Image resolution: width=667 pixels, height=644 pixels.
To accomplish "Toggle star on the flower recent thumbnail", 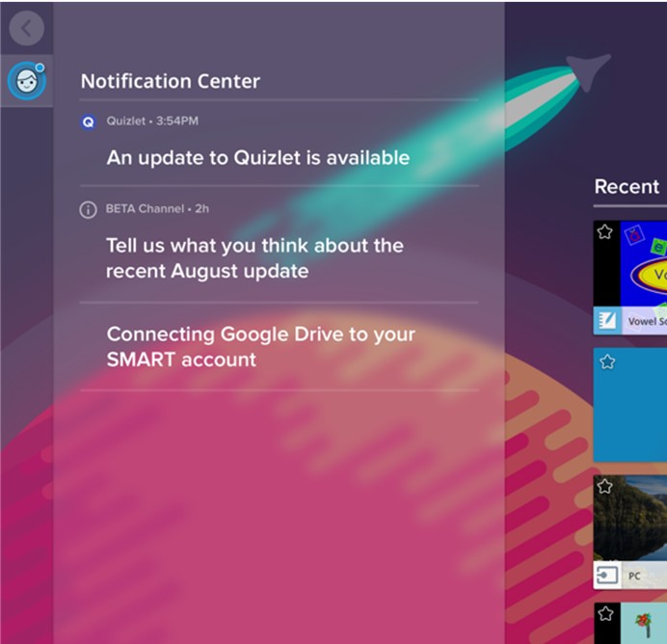I will click(605, 613).
